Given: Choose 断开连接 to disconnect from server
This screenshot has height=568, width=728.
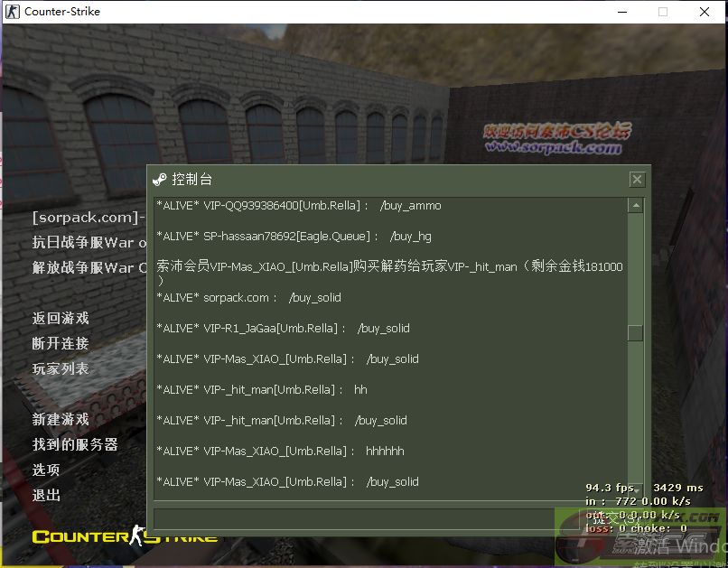Looking at the screenshot, I should coord(61,343).
